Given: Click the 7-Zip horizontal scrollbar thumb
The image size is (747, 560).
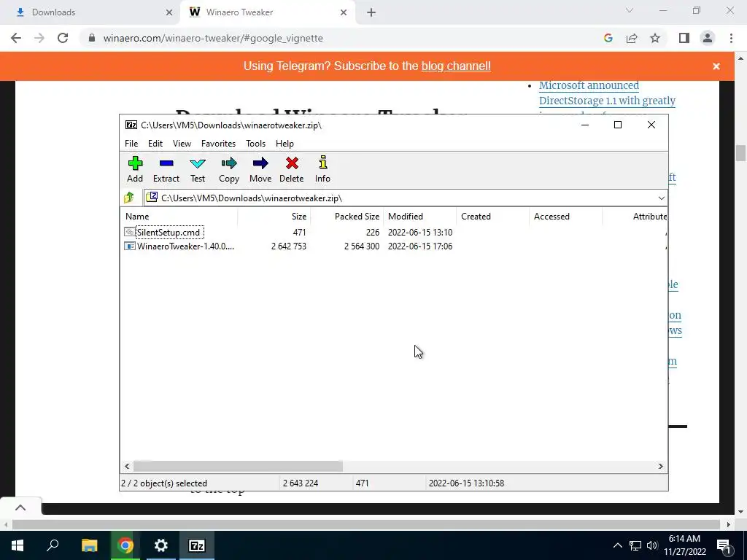Looking at the screenshot, I should 238,466.
